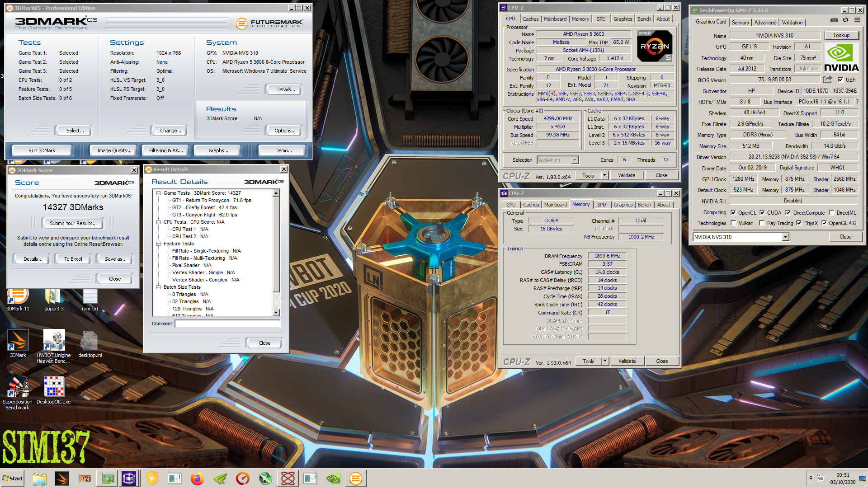Open Mainboard tab in top CPU-Z window
The image size is (868, 488).
coord(555,19)
